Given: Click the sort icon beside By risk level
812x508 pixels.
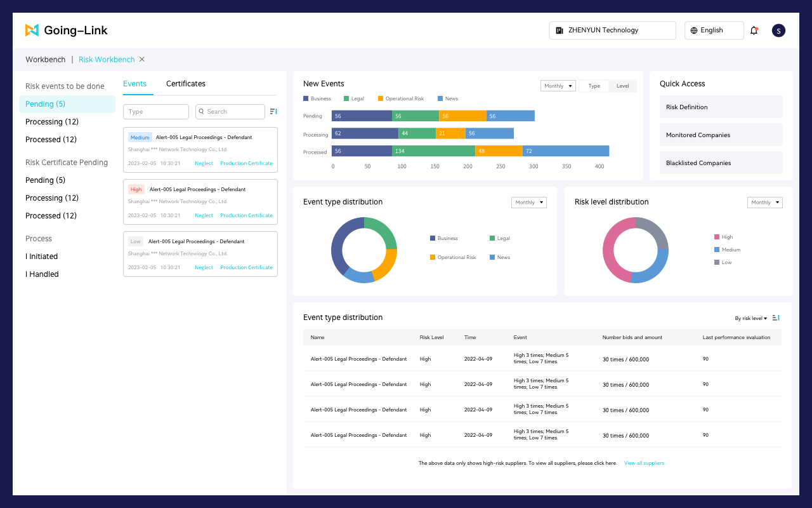Looking at the screenshot, I should point(776,318).
